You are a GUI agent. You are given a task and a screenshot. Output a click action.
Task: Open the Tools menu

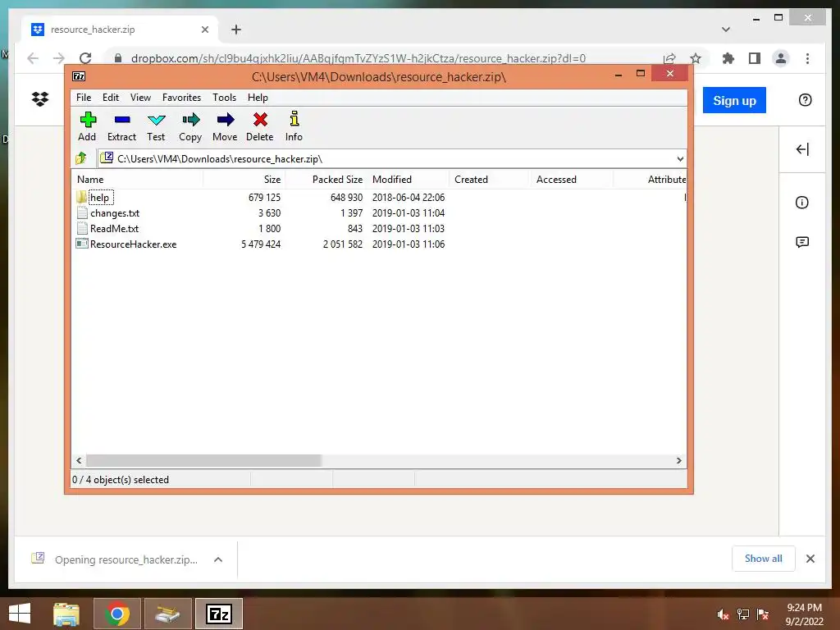[224, 98]
